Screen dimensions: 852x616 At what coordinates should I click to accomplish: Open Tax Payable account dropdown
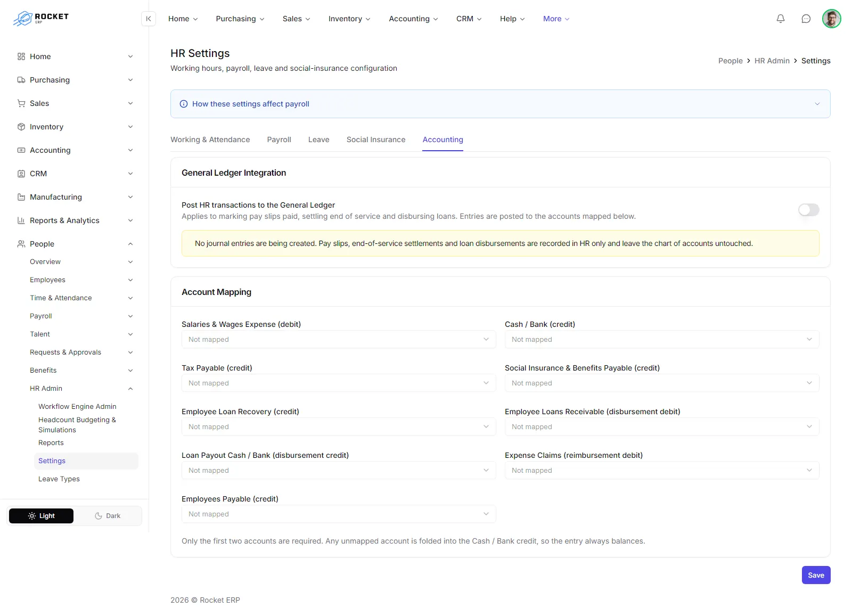pyautogui.click(x=339, y=383)
